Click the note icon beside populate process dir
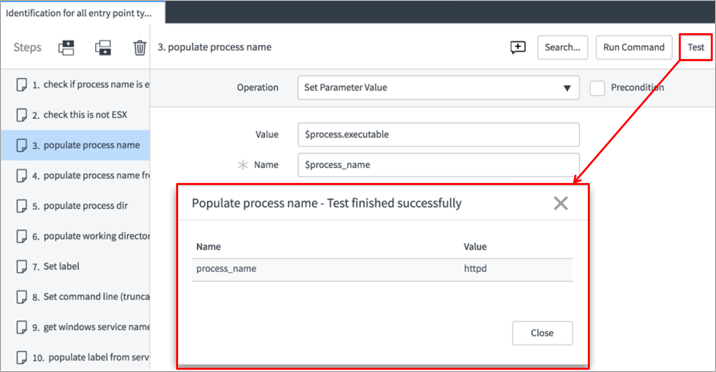This screenshot has height=372, width=716. click(x=21, y=206)
